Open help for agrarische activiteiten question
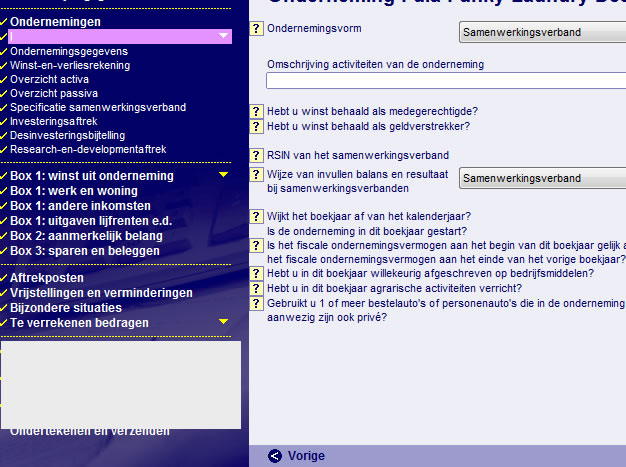 click(256, 288)
